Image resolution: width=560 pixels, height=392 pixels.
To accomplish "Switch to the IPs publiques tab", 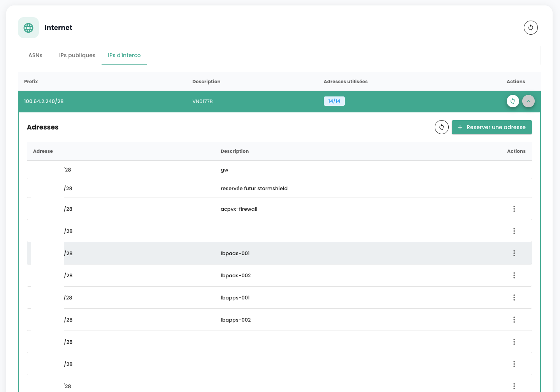I will click(x=77, y=55).
